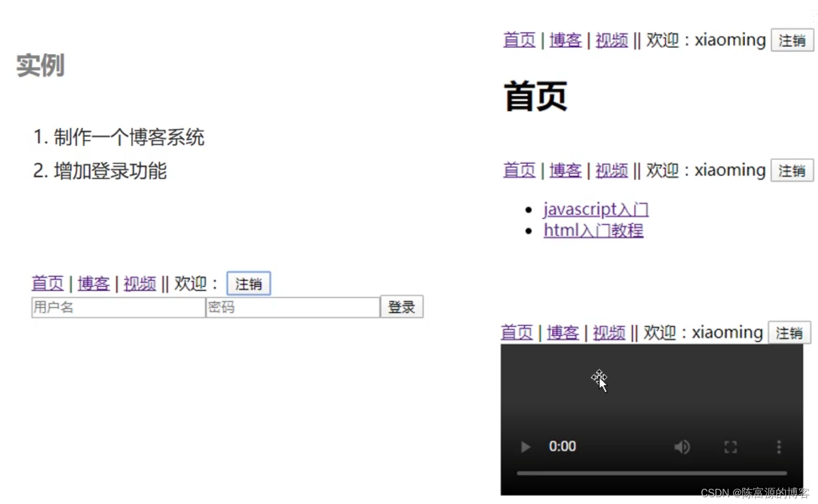This screenshot has width=818, height=504.
Task: Click the text 制作一个博客系统
Action: point(129,137)
